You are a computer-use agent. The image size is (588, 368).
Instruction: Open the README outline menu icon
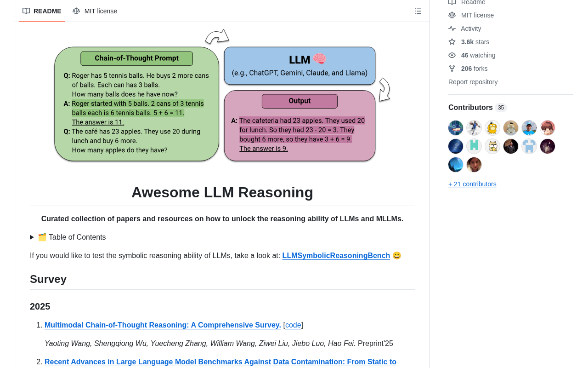point(418,11)
